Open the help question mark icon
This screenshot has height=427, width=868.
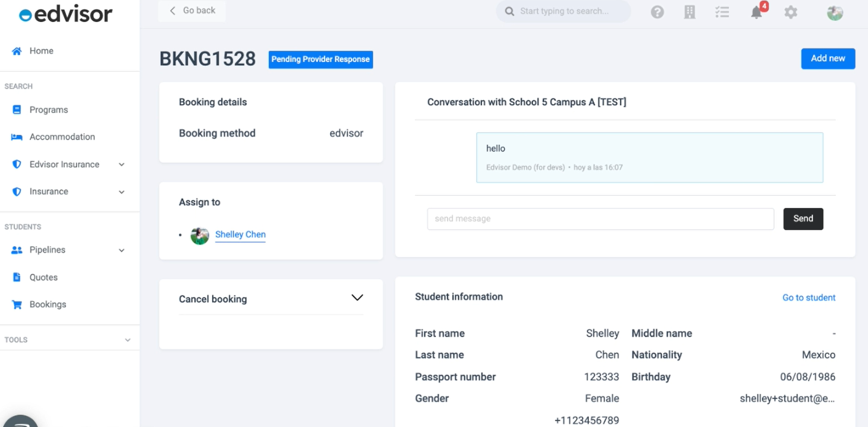657,12
